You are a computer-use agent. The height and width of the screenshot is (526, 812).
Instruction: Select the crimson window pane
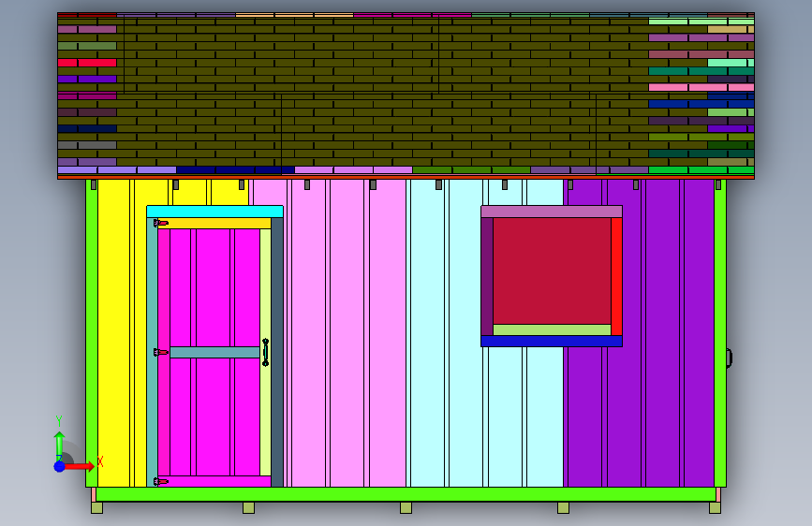pos(552,270)
